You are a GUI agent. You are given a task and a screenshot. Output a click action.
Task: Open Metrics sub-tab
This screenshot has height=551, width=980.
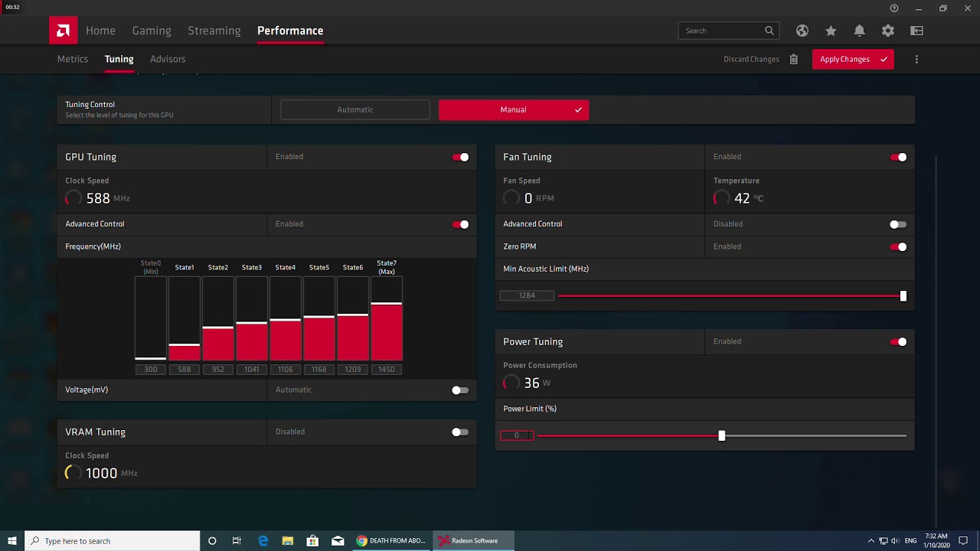[73, 59]
